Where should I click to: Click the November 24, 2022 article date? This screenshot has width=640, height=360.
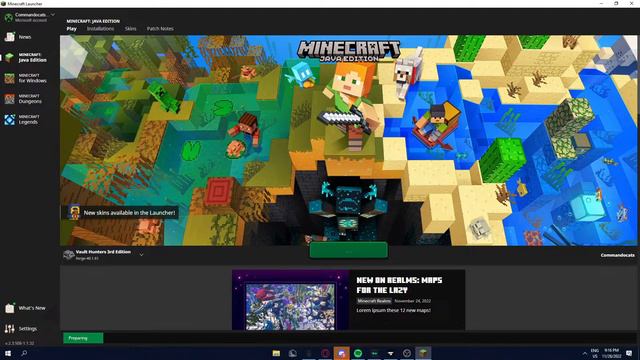[x=413, y=301]
